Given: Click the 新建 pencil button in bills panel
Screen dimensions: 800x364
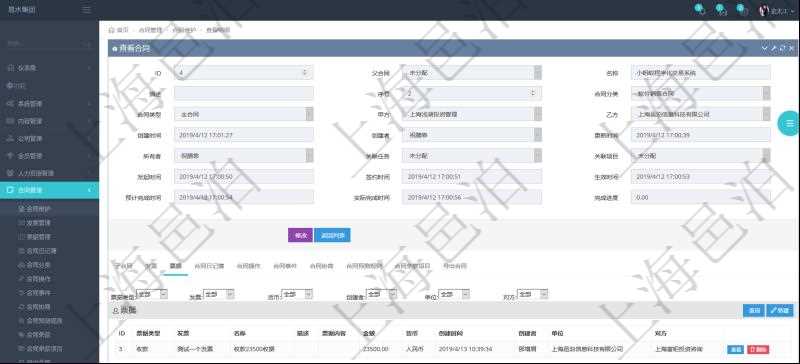Looking at the screenshot, I should [779, 310].
